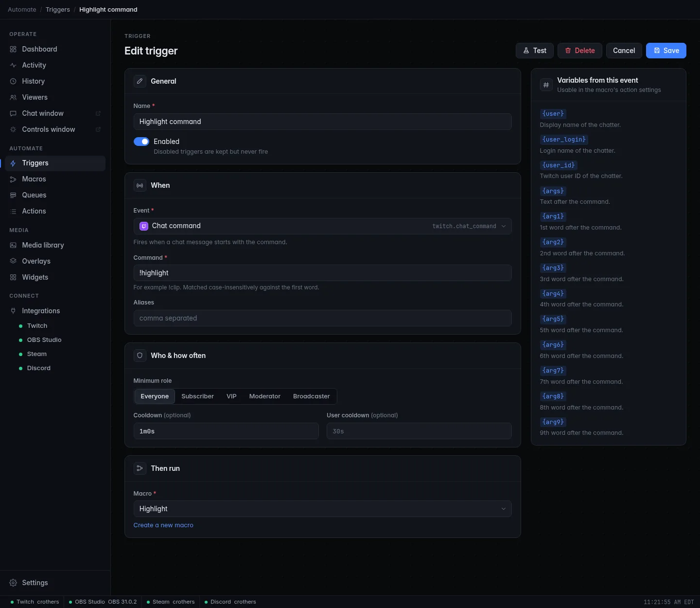Open Twitch integration entry
This screenshot has height=608, width=700.
pos(37,326)
